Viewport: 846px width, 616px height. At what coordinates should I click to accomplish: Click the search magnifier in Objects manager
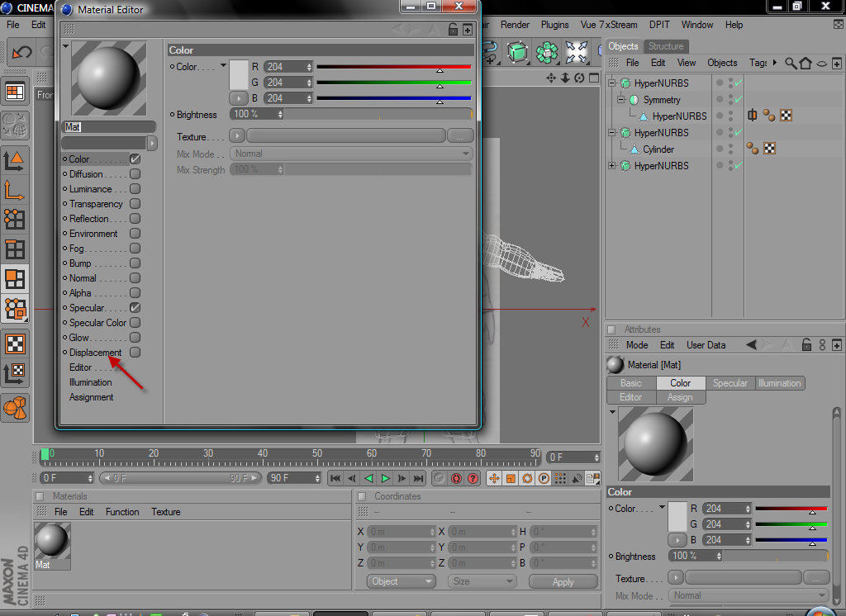pos(791,64)
